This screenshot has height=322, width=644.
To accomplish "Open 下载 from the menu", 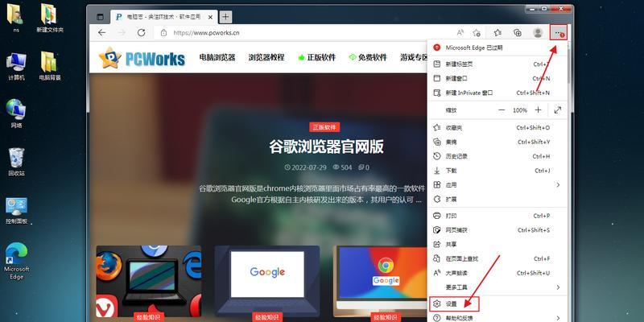I will coord(497,171).
